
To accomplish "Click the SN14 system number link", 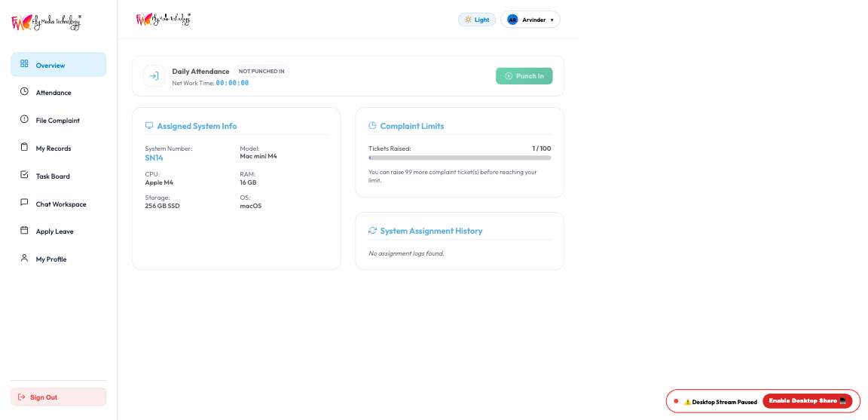I will (x=154, y=158).
